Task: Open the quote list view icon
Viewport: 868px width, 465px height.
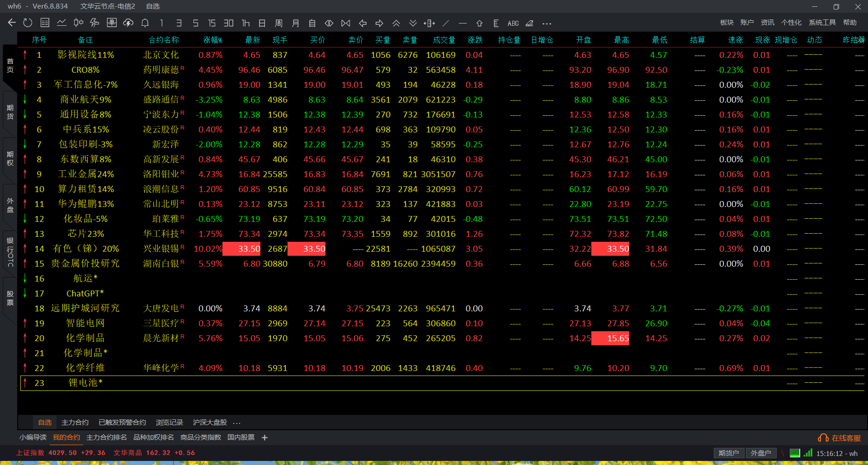Action: click(45, 23)
